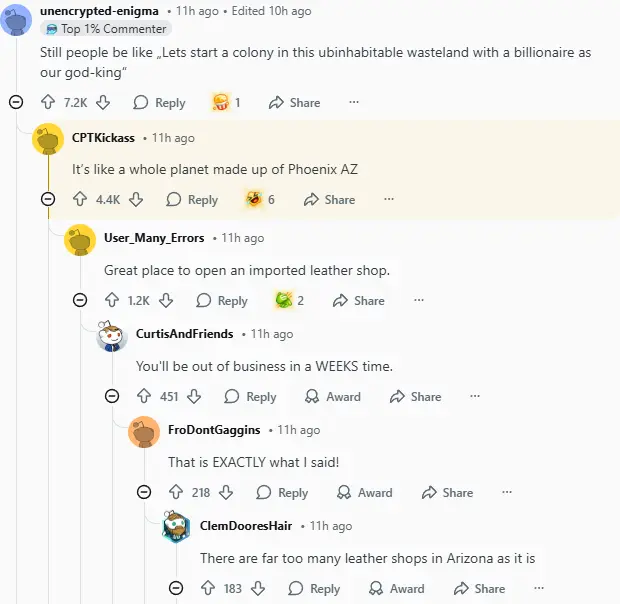Screen dimensions: 620x604
Task: Click CurtisAndFriends' avatar image
Action: 112,338
